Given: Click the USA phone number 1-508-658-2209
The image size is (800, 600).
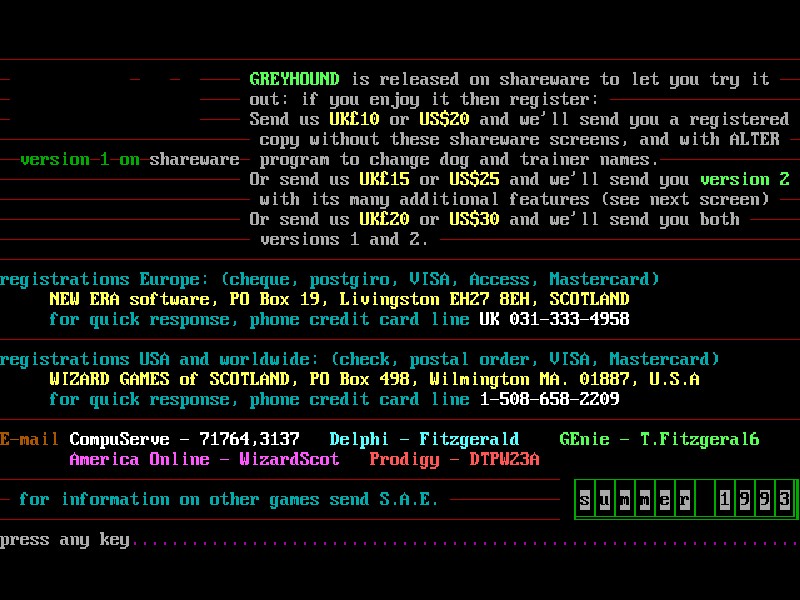Looking at the screenshot, I should [x=549, y=399].
